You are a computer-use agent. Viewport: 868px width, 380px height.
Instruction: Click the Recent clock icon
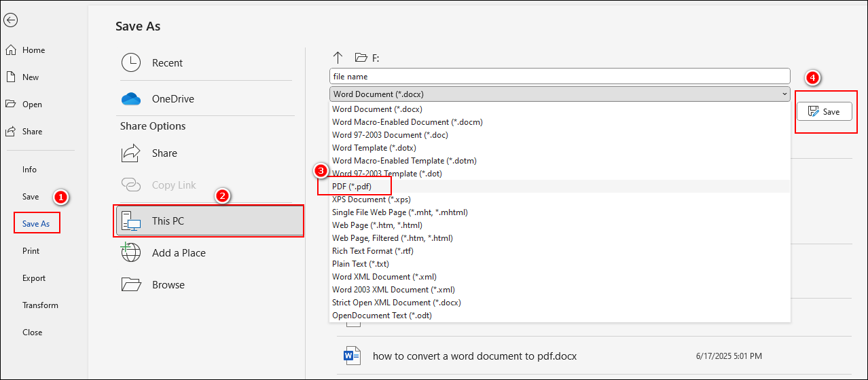[x=130, y=63]
